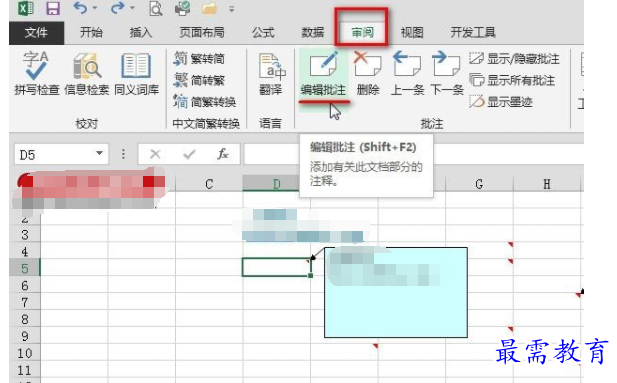Select column C header
Screen dimensions: 617x383
tap(209, 184)
